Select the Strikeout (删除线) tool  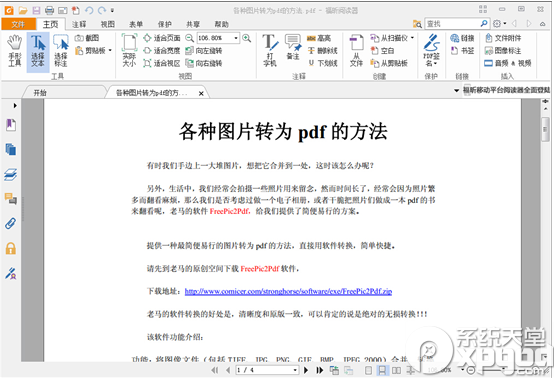[x=323, y=51]
